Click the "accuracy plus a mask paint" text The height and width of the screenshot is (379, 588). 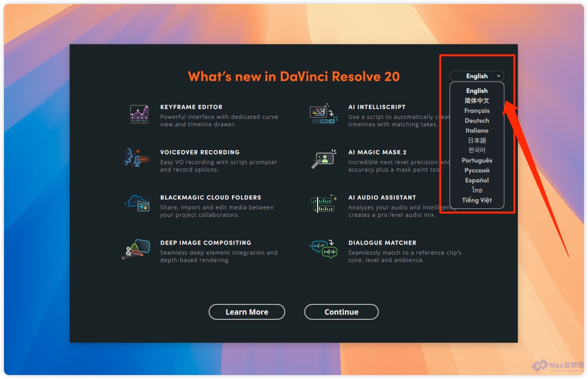click(388, 170)
